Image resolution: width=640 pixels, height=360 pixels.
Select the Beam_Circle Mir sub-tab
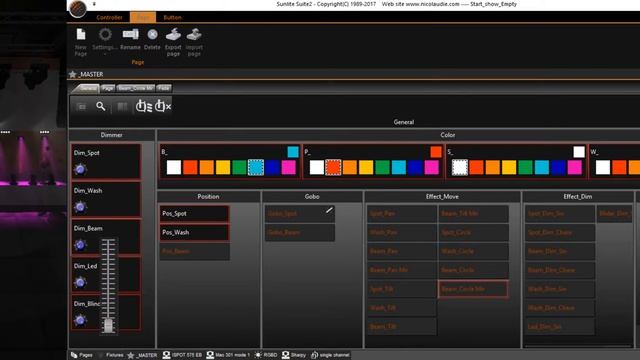point(136,88)
